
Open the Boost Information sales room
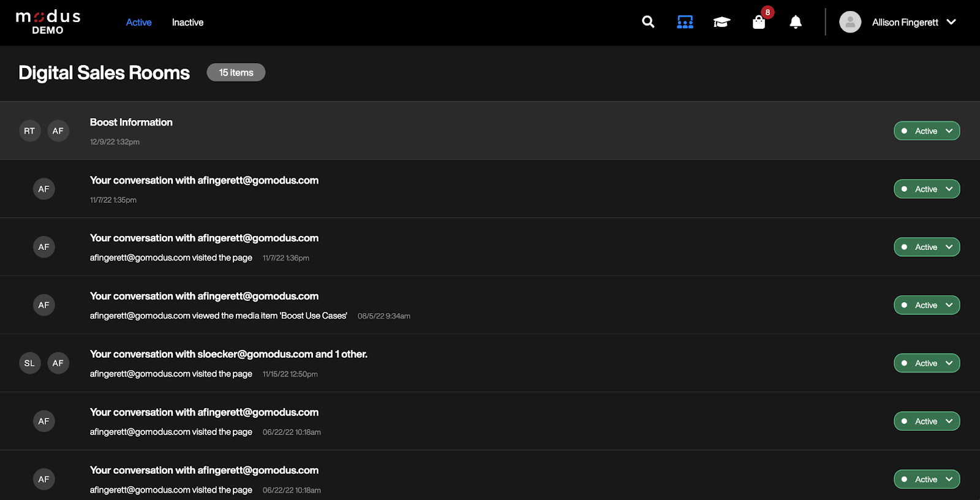[131, 123]
